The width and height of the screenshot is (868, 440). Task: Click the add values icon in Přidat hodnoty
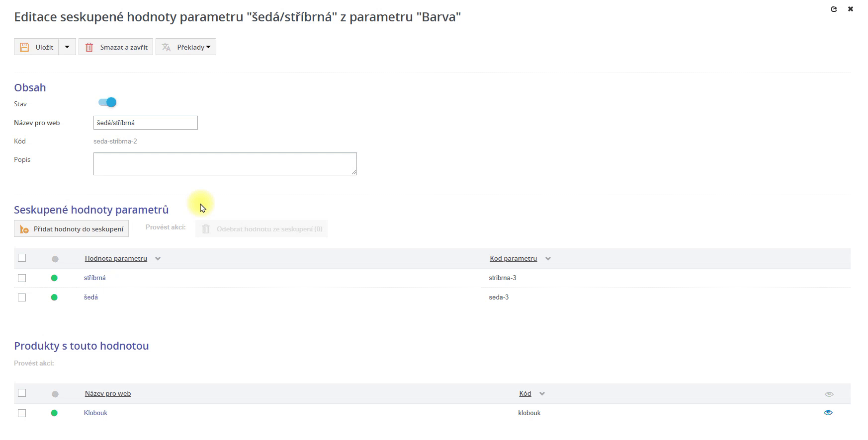[x=24, y=229]
